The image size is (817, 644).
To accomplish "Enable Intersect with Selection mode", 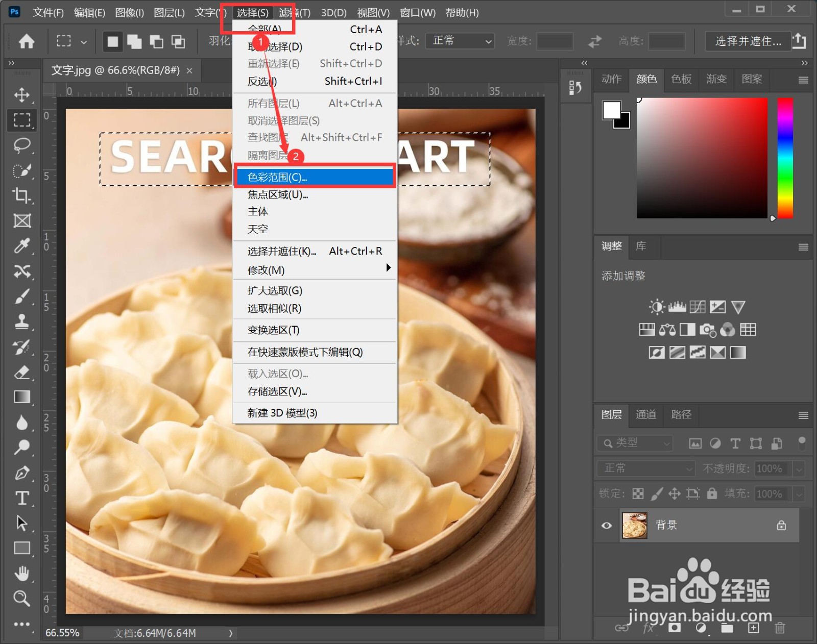I will click(178, 41).
